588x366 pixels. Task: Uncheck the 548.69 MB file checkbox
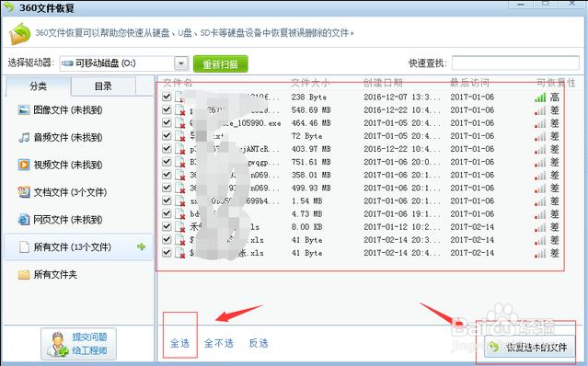click(x=167, y=109)
